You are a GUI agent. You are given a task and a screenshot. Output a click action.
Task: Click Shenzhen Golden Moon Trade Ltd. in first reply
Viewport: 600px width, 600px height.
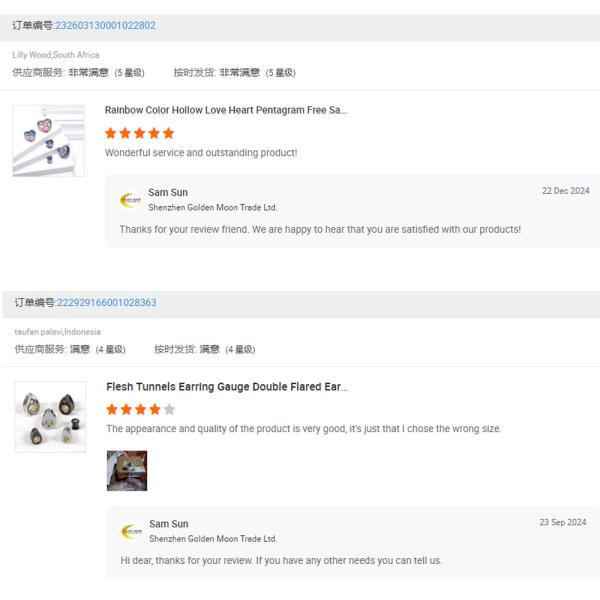[213, 208]
